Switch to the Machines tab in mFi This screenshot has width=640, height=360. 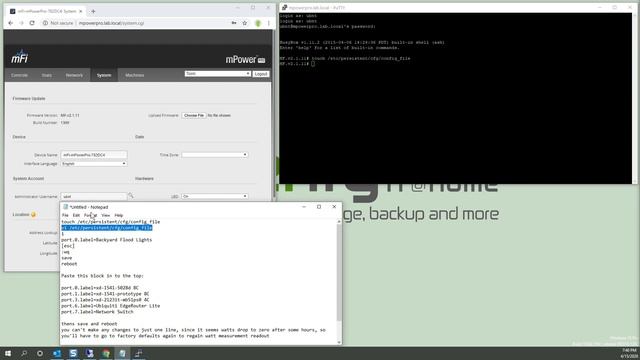(x=135, y=75)
